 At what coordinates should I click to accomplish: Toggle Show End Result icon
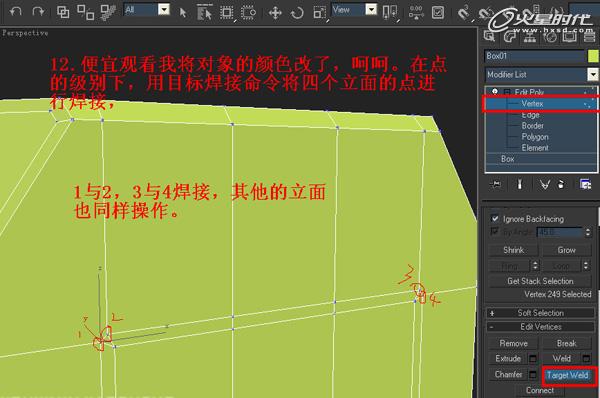(520, 184)
